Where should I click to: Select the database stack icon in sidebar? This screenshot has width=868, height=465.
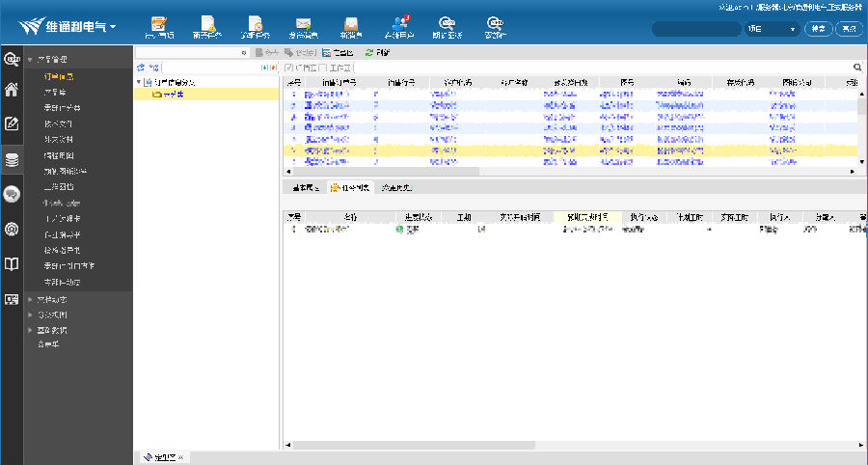[x=12, y=160]
